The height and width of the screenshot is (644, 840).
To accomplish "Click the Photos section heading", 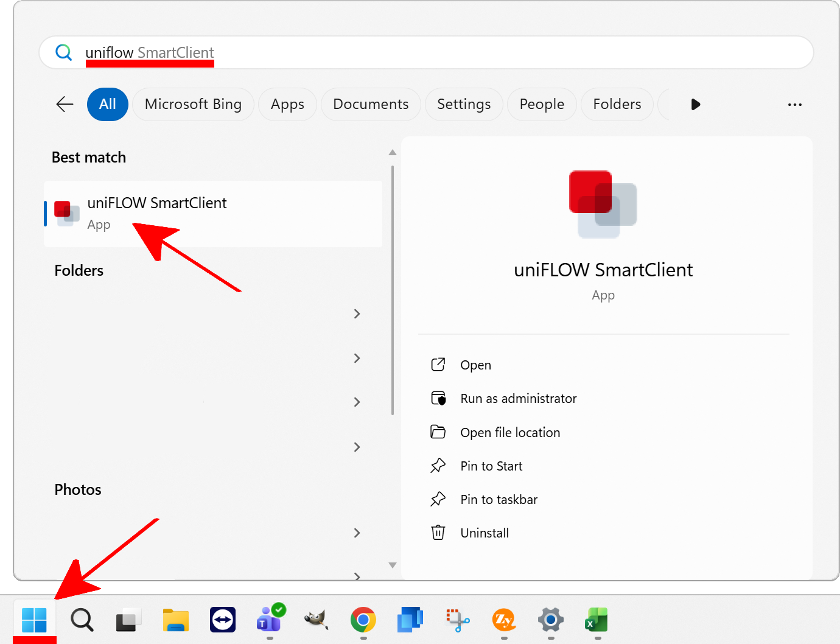I will (78, 489).
